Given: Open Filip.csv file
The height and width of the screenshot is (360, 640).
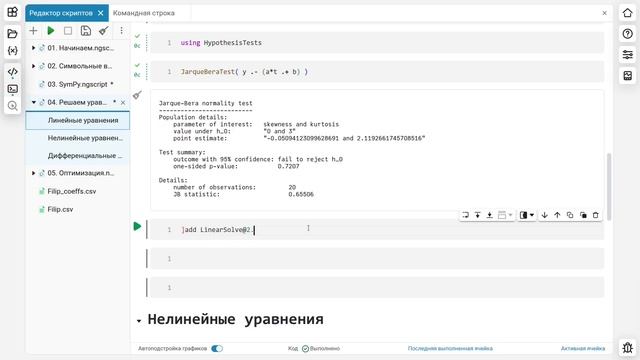Looking at the screenshot, I should click(60, 209).
